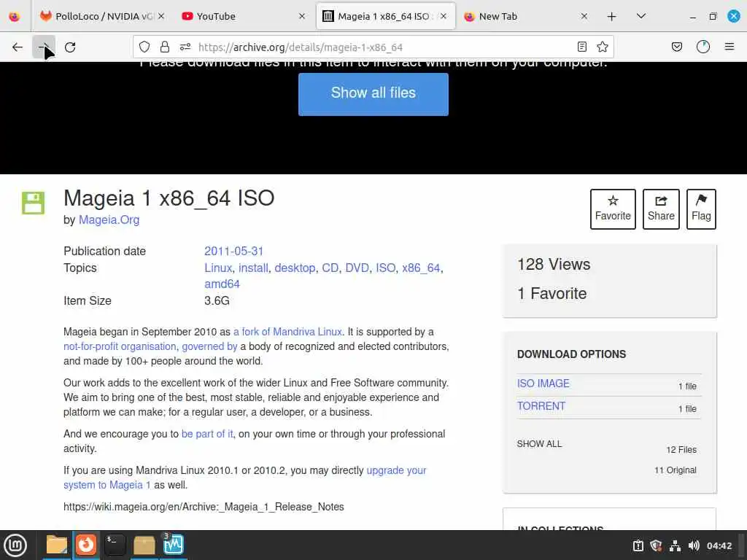Follow 'a fork of Mandriva Linux' link
Screen dimensions: 747x560
(287, 332)
